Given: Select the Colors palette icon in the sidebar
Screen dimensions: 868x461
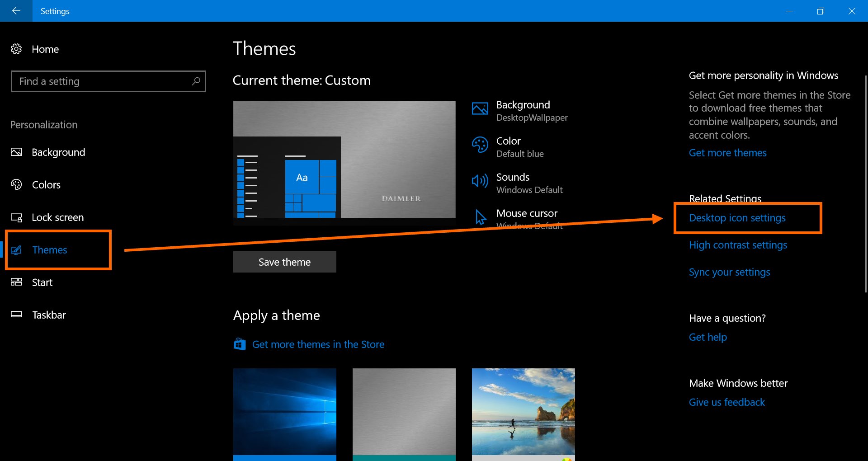Looking at the screenshot, I should (x=16, y=184).
